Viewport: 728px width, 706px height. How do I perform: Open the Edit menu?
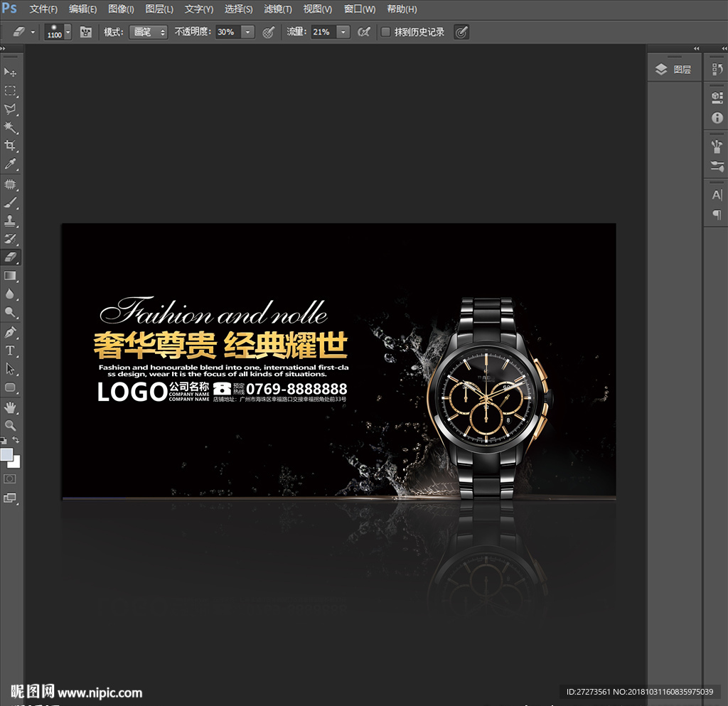point(82,9)
